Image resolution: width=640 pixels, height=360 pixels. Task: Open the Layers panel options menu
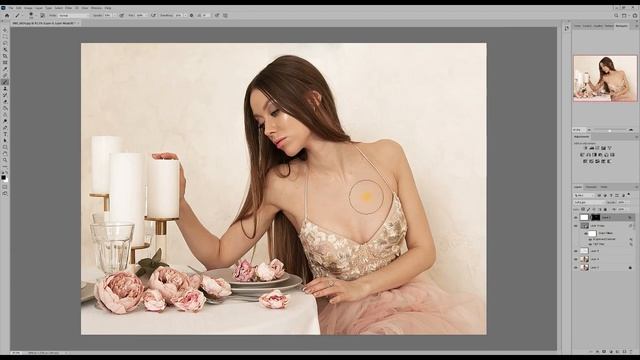tap(636, 187)
